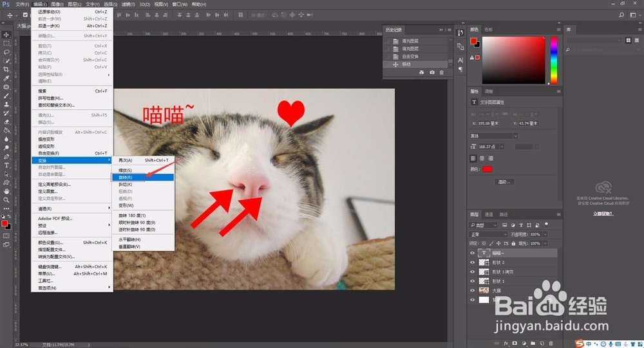Select the Lasso tool
This screenshot has width=644, height=348.
(x=6, y=52)
